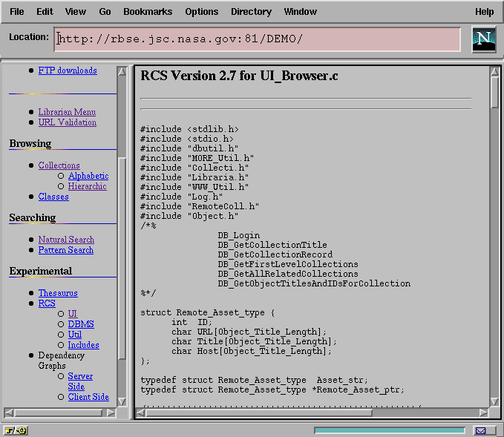Open the Options menu

tap(201, 12)
